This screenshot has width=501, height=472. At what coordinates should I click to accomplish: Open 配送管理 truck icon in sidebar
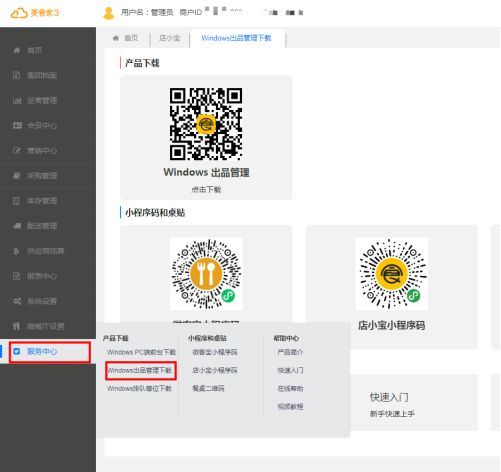tap(17, 226)
